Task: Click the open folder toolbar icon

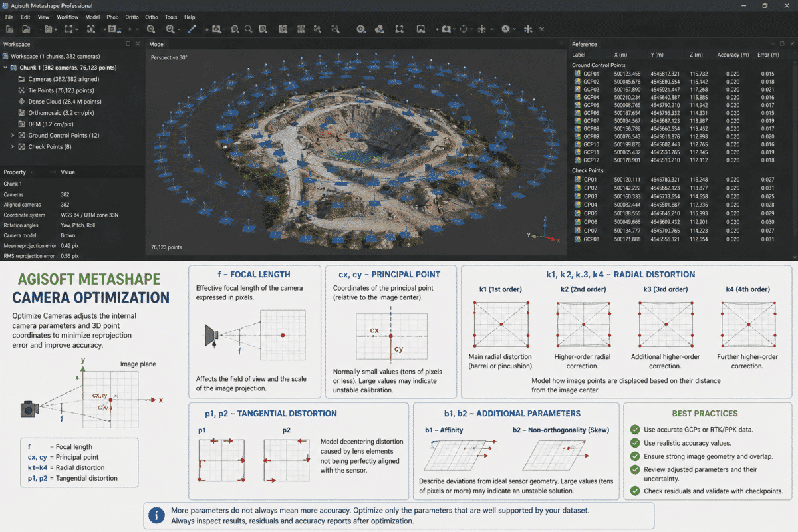Action: 26,29
